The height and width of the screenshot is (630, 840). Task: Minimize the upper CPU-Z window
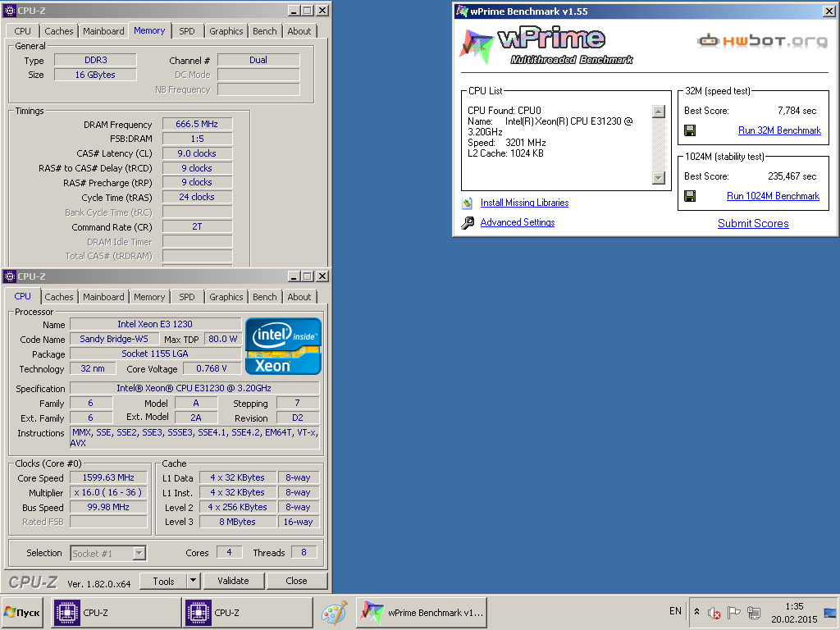tap(294, 10)
